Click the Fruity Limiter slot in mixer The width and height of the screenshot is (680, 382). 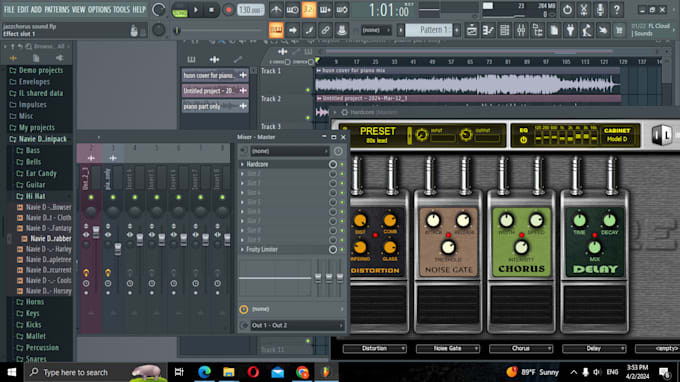point(284,249)
